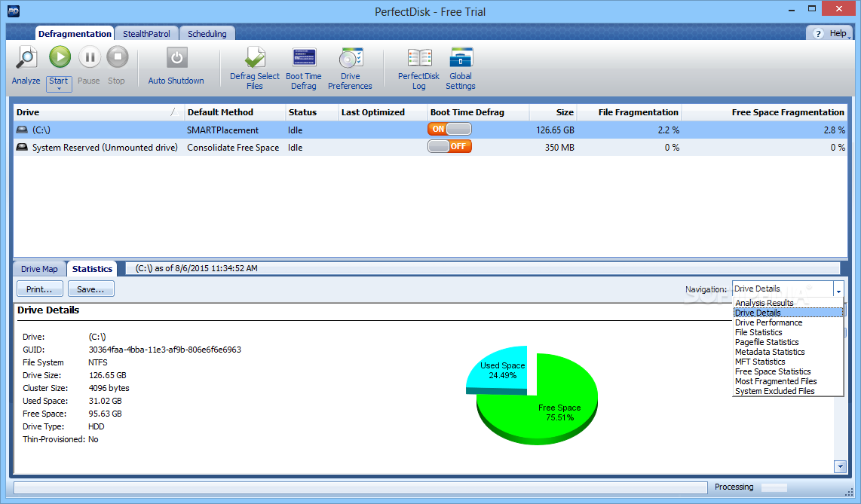This screenshot has height=504, width=861.
Task: Expand the Start button dropdown arrow
Action: [60, 89]
